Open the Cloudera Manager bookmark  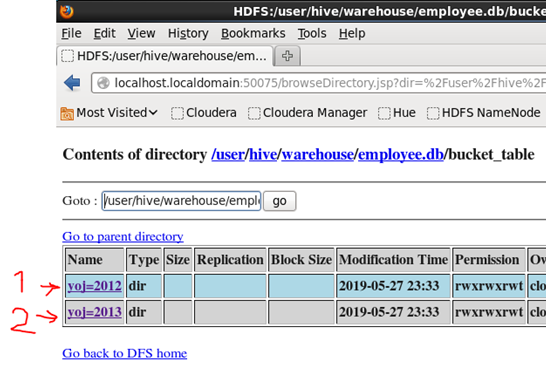307,113
